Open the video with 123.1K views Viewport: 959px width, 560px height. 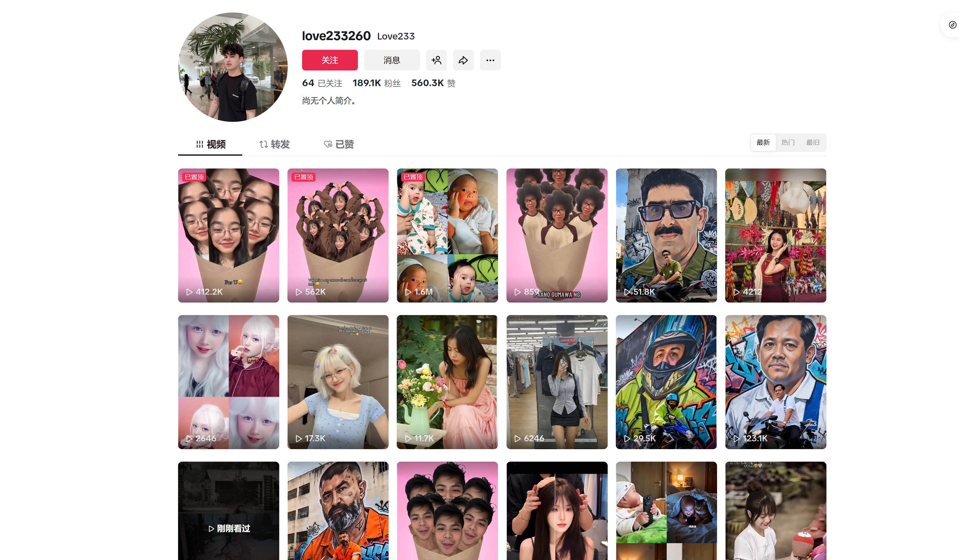pyautogui.click(x=776, y=382)
